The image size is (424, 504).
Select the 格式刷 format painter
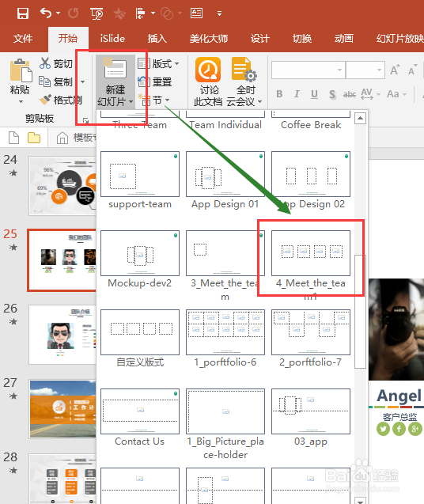60,100
